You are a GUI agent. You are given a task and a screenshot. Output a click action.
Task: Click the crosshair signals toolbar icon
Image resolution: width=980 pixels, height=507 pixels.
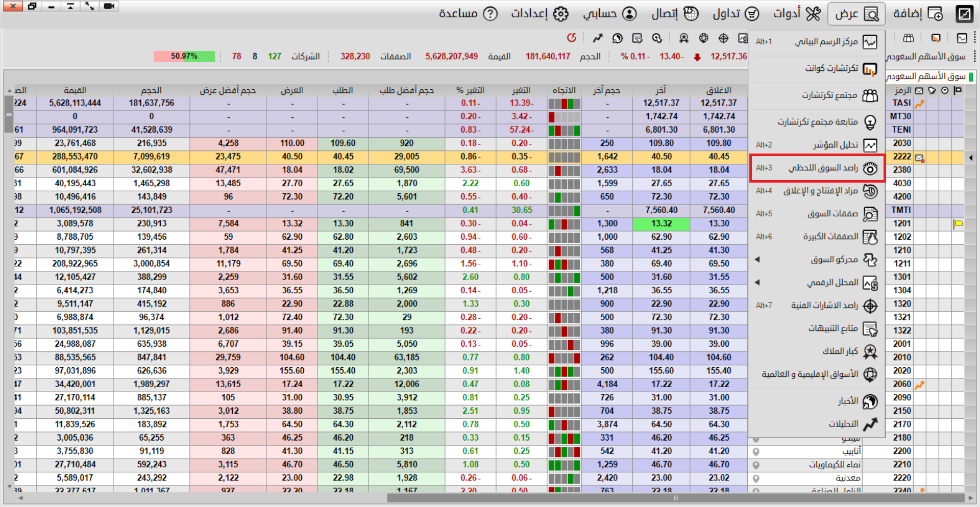[723, 38]
